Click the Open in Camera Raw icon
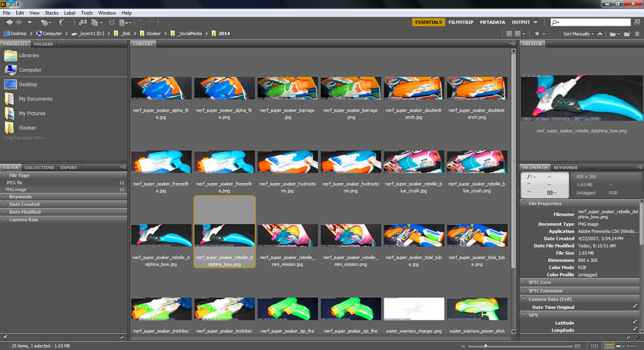 click(112, 23)
